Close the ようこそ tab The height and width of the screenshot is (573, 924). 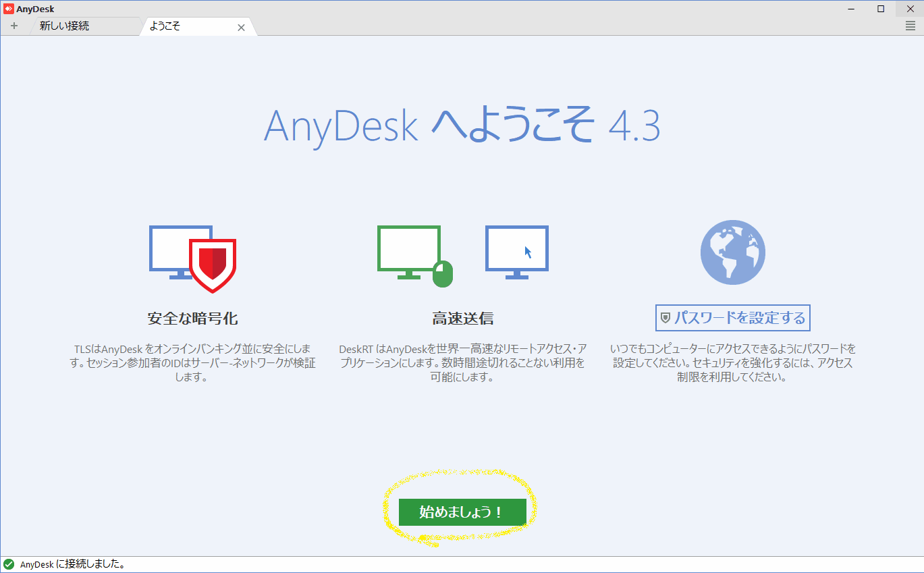pyautogui.click(x=241, y=28)
